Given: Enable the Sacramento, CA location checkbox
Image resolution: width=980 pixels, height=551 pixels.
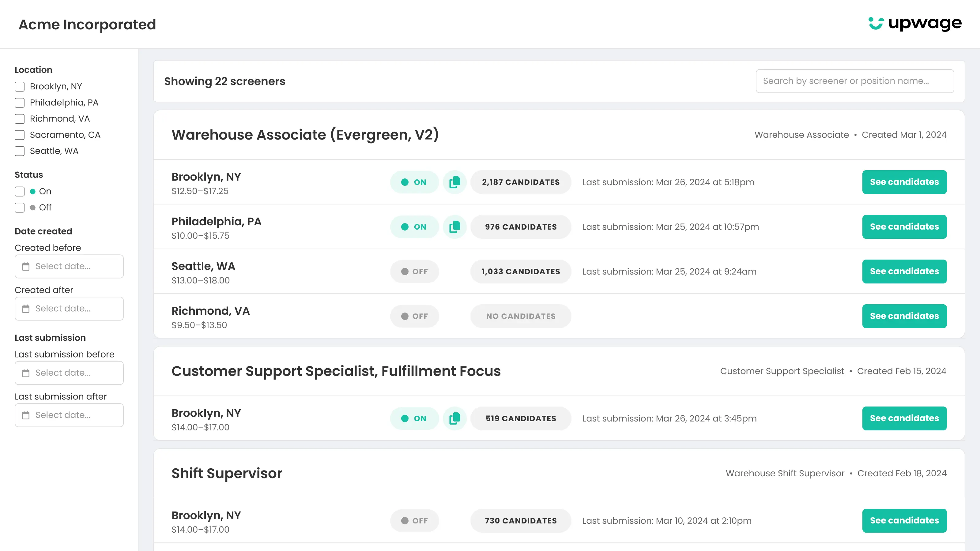Looking at the screenshot, I should pyautogui.click(x=19, y=135).
